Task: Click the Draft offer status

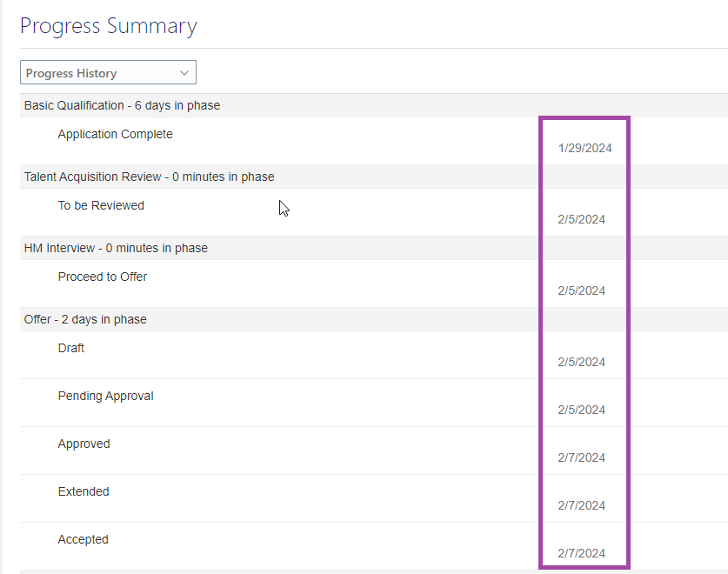Action: point(70,348)
